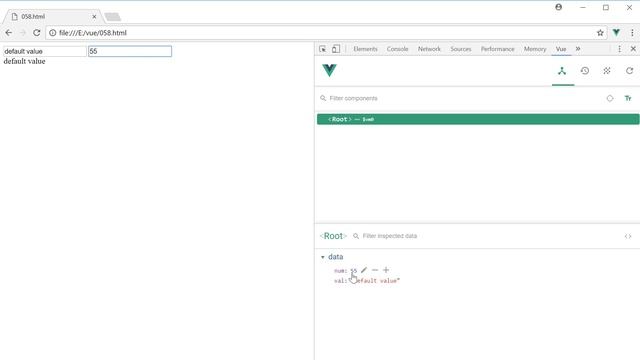Click the browser back arrow
Viewport: 640px width, 360px height.
click(9, 33)
